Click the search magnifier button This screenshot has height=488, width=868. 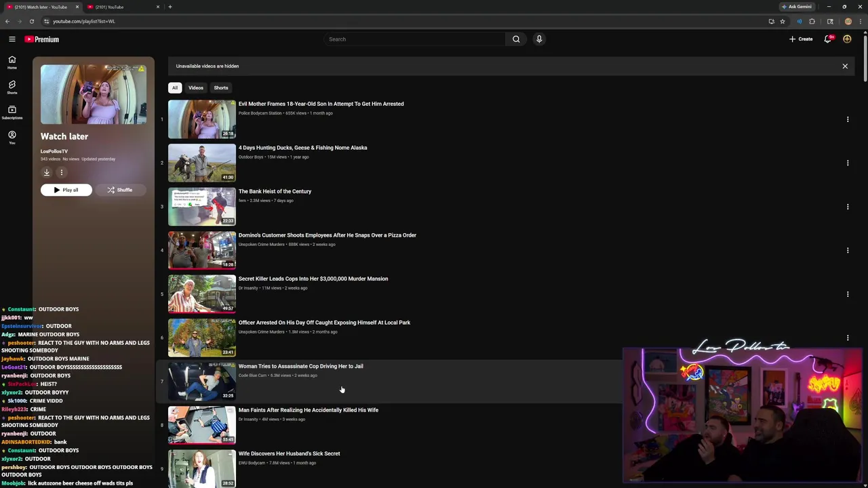[516, 39]
